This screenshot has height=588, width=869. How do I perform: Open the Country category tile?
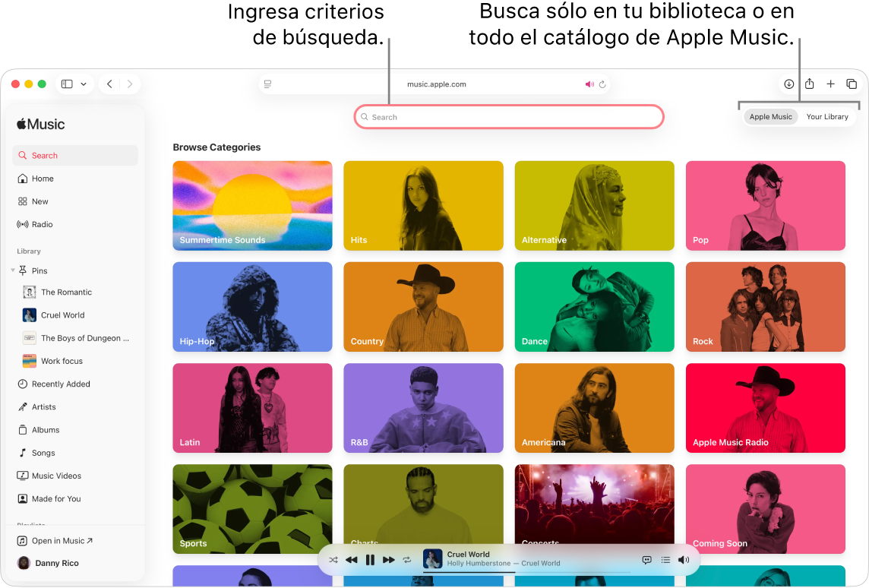point(423,307)
